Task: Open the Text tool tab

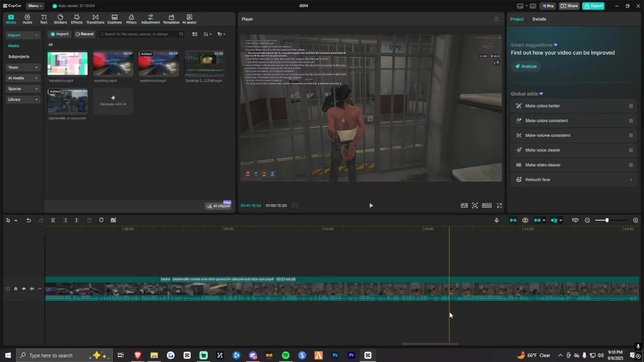Action: (44, 19)
